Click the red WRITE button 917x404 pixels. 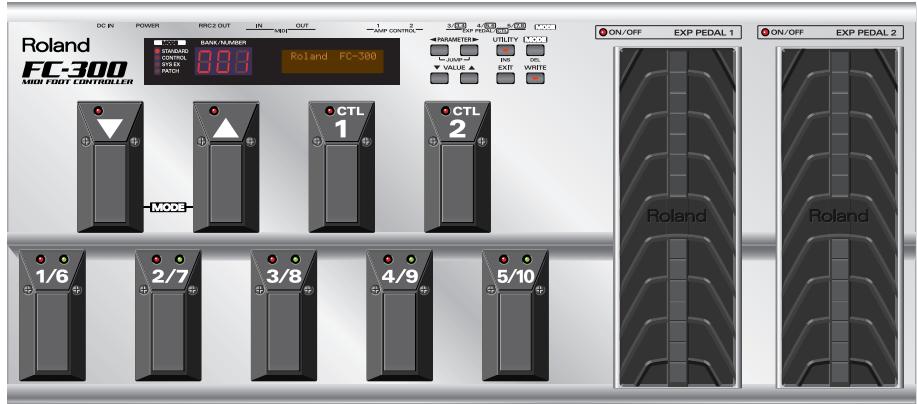[535, 78]
